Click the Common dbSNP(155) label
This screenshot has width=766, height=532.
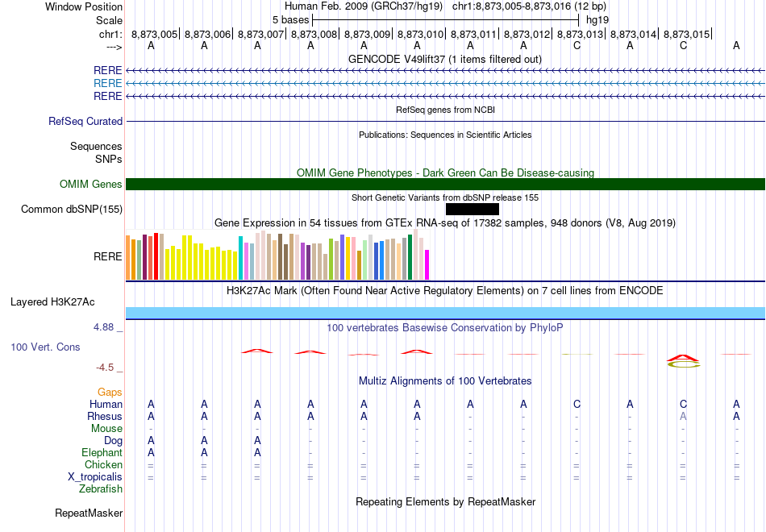click(72, 209)
